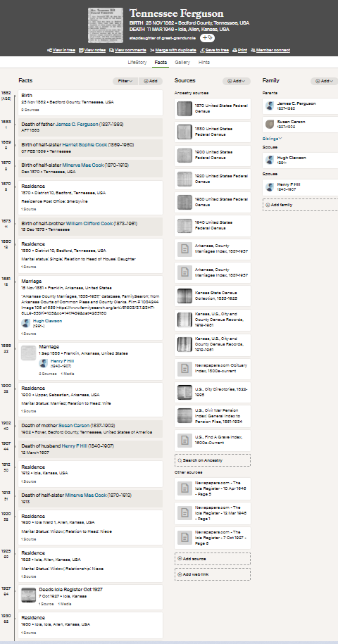Open 1920 United States Federal Census source
338x644 pixels.
[x=213, y=179]
